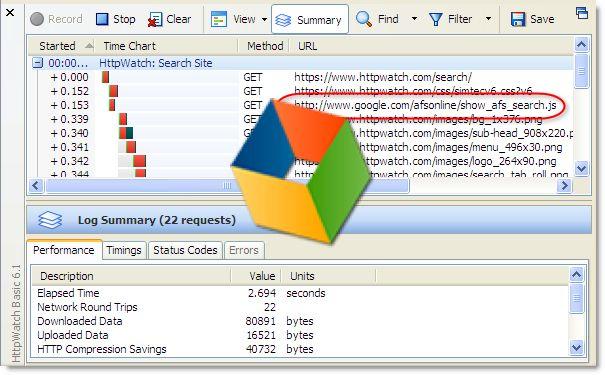
Task: Click the Find magnifier icon
Action: pyautogui.click(x=363, y=19)
